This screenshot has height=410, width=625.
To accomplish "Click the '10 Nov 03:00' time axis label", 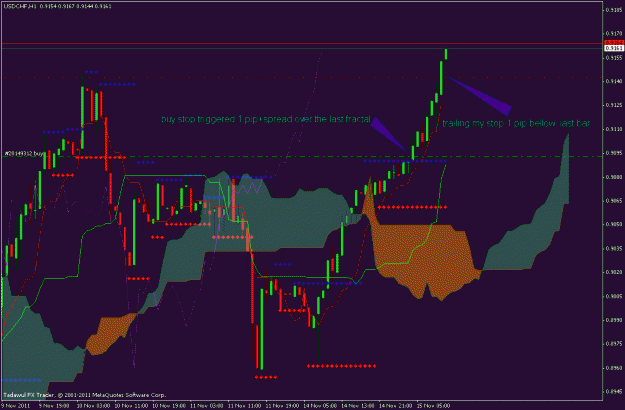I will click(93, 406).
